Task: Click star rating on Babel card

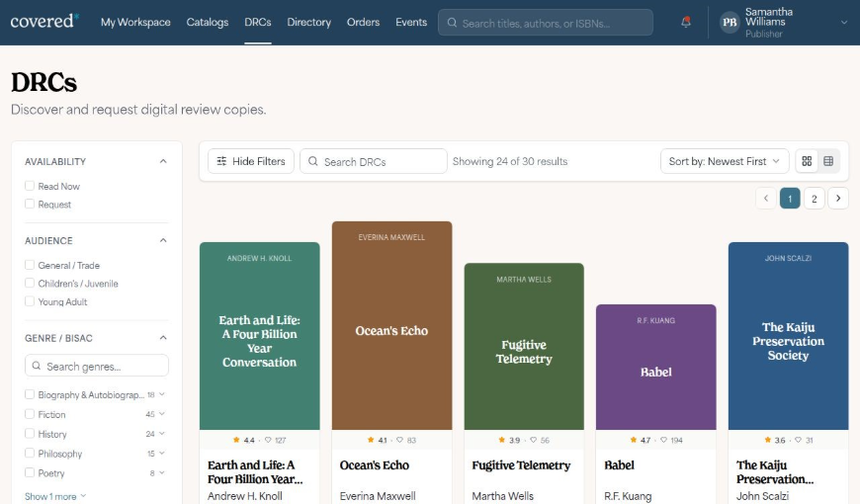Action: (641, 440)
